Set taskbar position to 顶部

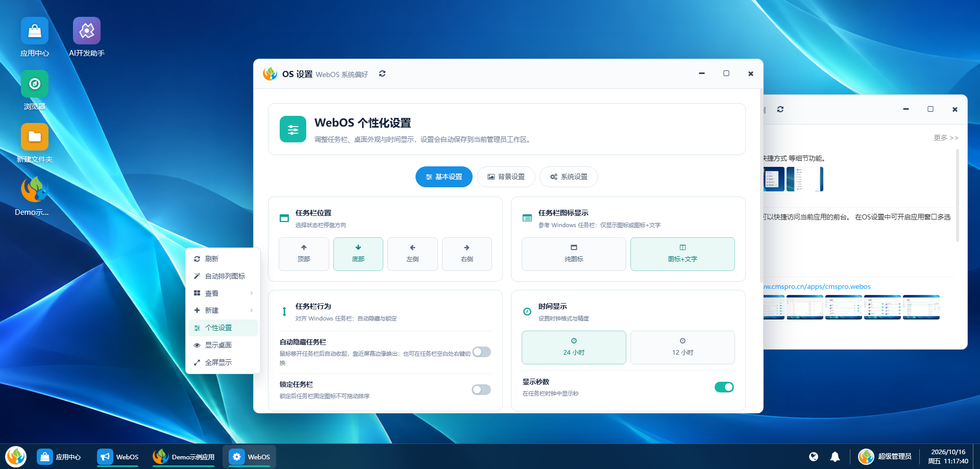pos(304,254)
